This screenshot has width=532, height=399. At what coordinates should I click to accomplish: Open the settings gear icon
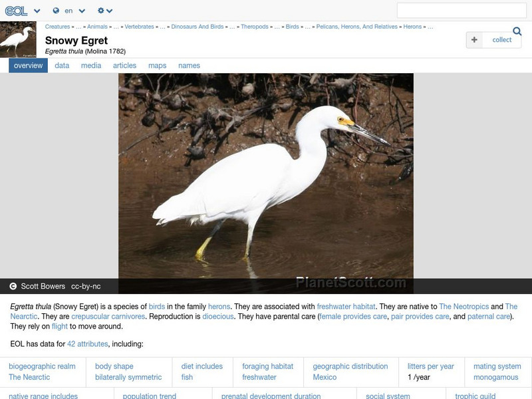[x=100, y=11]
